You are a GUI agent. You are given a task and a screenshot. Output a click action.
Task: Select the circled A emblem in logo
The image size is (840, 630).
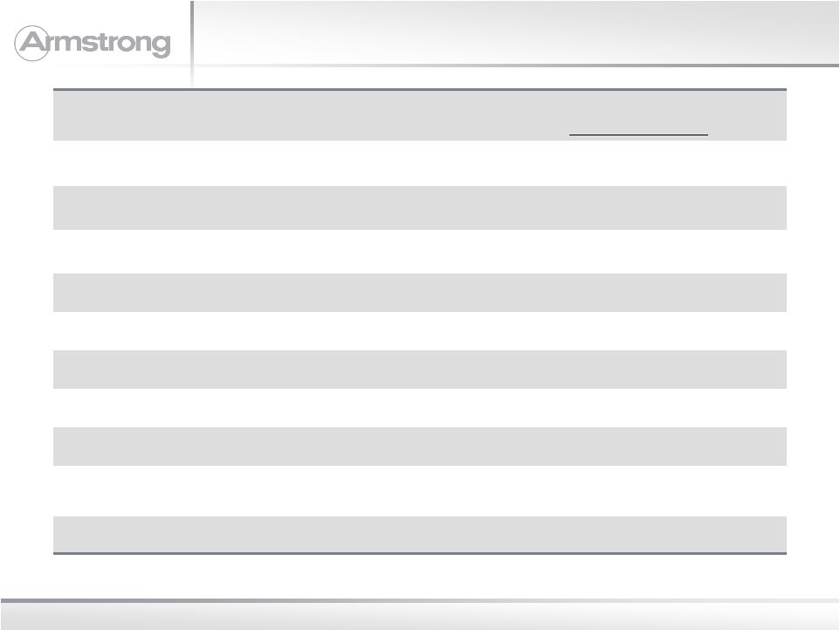pyautogui.click(x=32, y=44)
